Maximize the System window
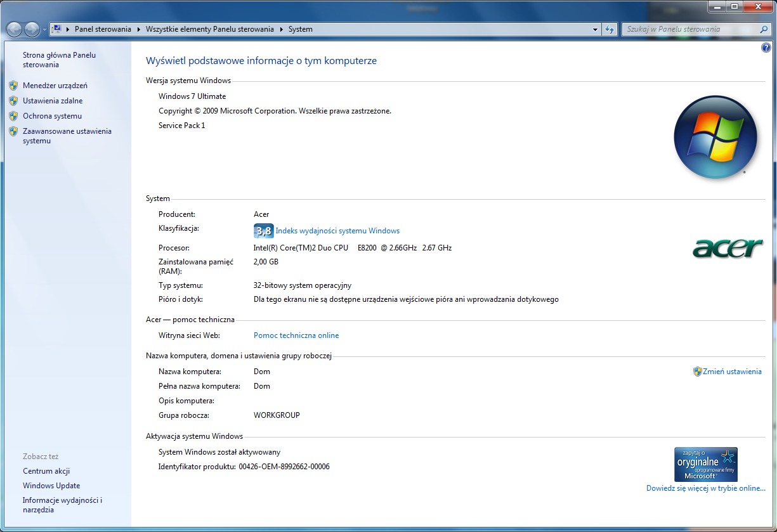This screenshot has width=777, height=532. pyautogui.click(x=734, y=6)
